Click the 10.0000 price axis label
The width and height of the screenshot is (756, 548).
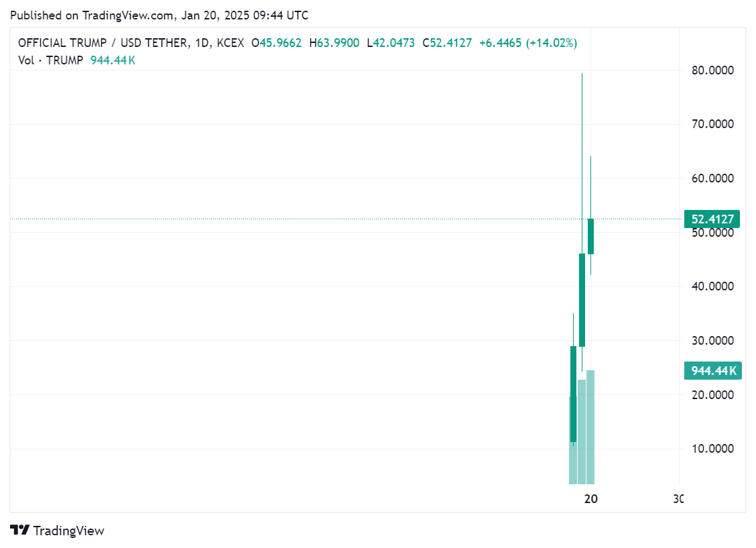coord(711,449)
